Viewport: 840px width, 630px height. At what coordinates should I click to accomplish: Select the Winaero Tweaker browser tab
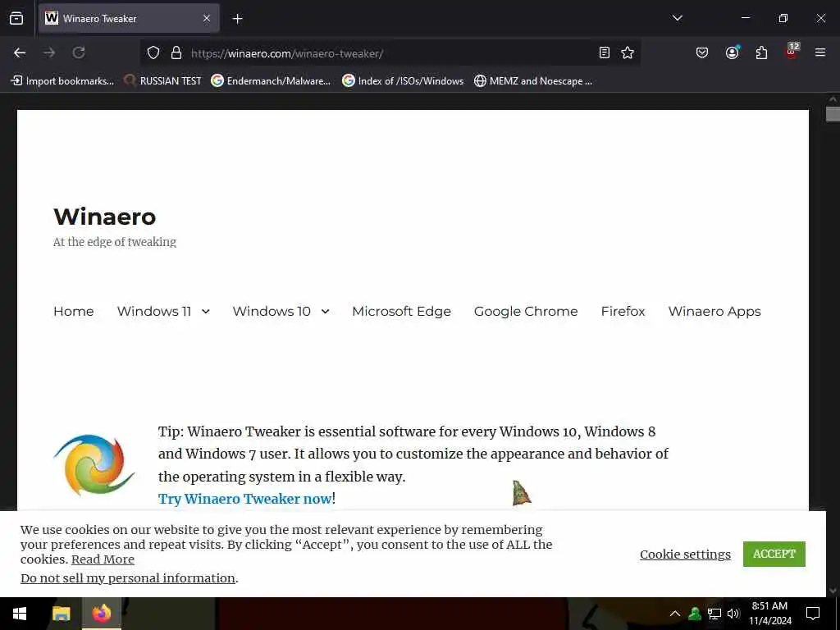coord(129,18)
